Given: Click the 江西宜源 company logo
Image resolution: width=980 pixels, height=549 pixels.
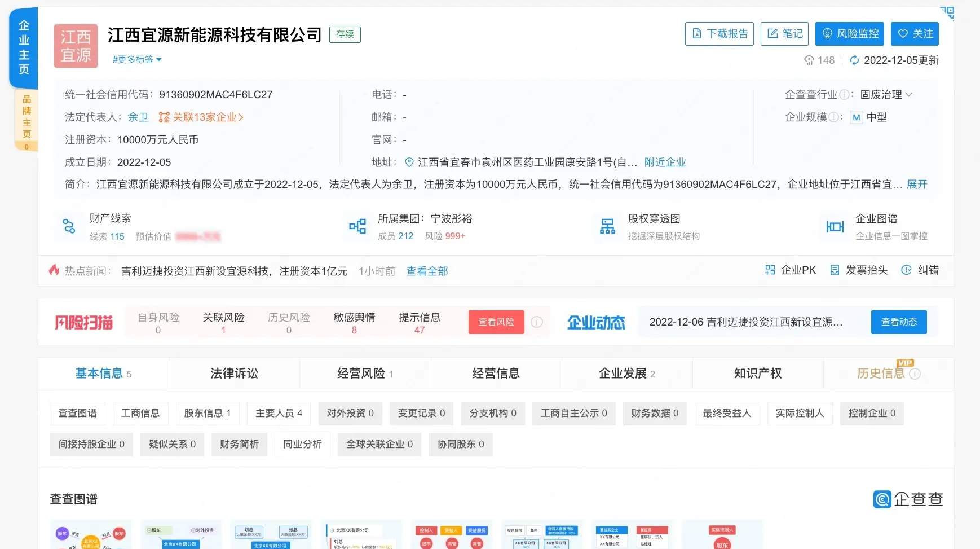Looking at the screenshot, I should point(76,46).
